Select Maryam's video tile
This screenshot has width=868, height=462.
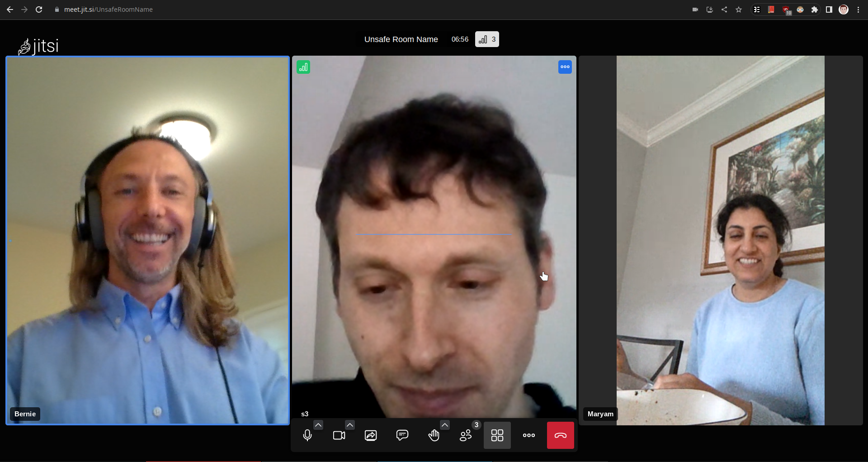point(721,240)
